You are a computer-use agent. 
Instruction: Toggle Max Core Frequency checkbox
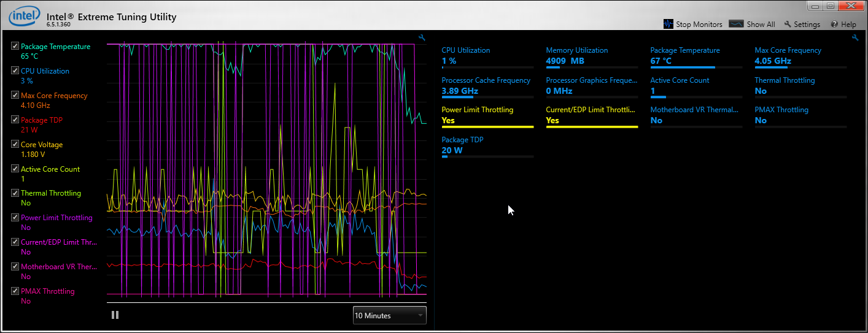(x=15, y=95)
